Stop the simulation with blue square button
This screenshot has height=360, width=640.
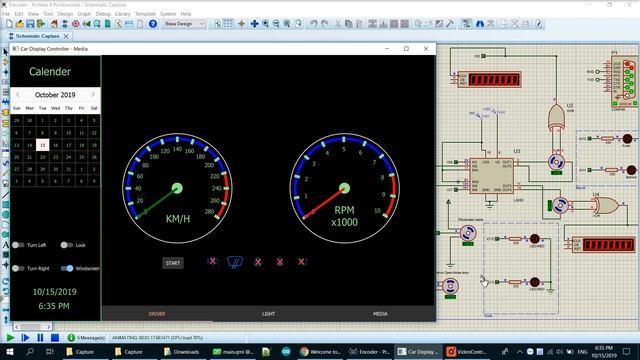point(55,338)
